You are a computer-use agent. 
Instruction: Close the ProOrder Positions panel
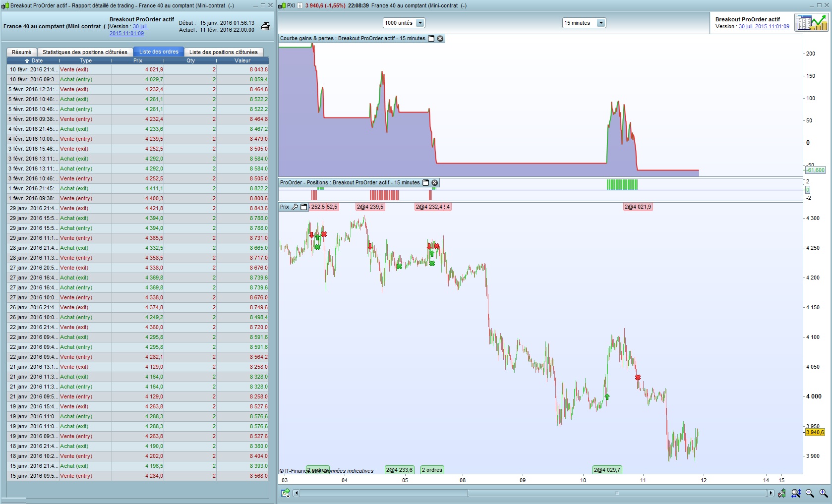[435, 183]
